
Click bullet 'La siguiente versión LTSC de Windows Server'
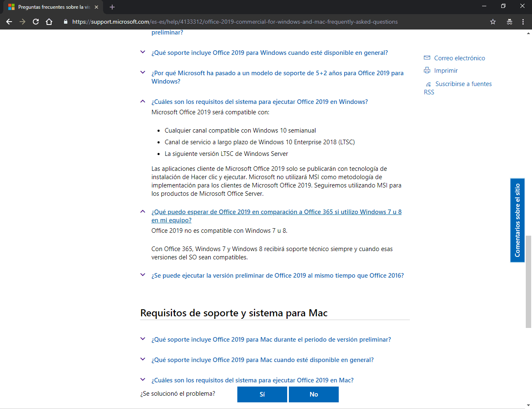click(227, 154)
